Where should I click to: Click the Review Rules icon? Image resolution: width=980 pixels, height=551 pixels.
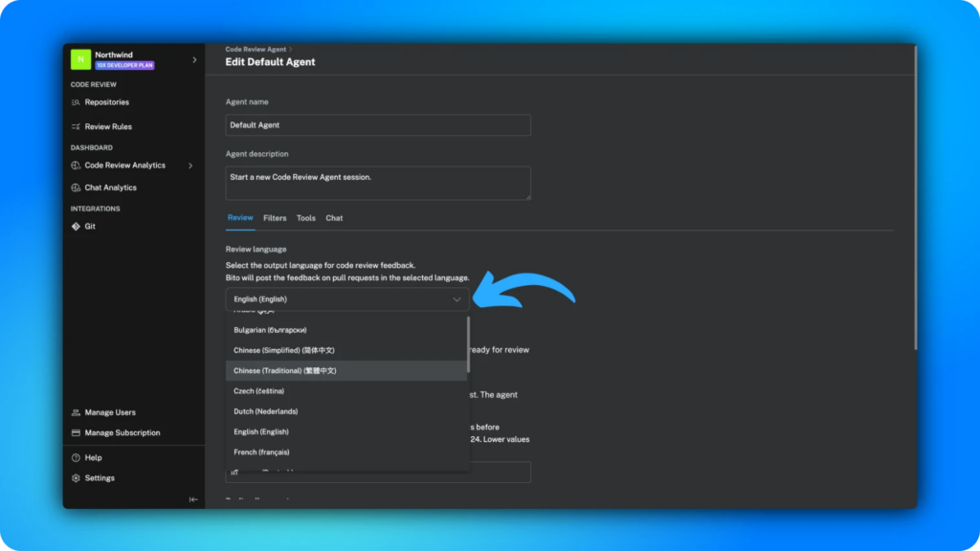point(76,126)
